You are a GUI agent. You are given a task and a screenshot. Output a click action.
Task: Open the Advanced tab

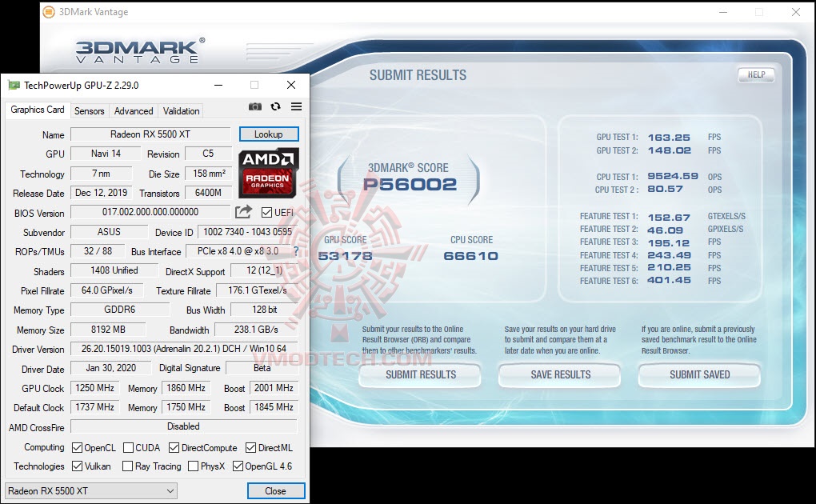133,110
